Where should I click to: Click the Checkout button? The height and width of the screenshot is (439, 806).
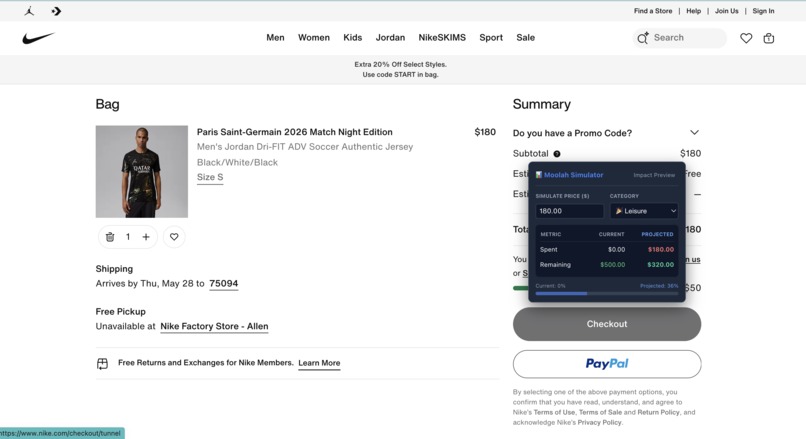[607, 324]
